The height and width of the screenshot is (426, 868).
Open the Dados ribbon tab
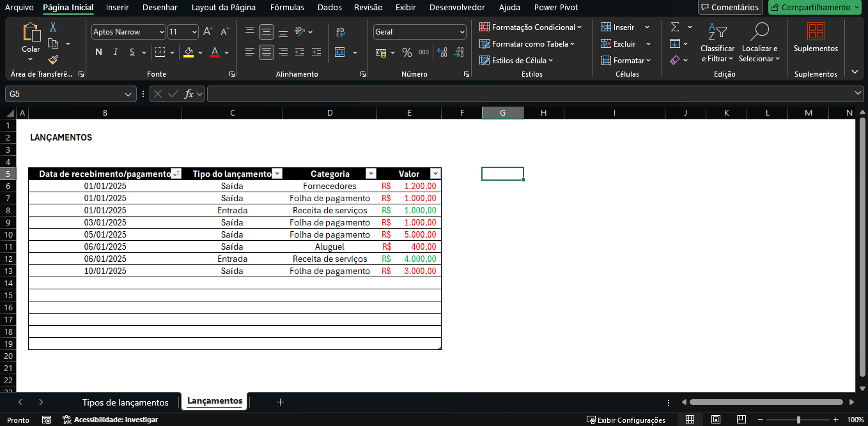[330, 8]
